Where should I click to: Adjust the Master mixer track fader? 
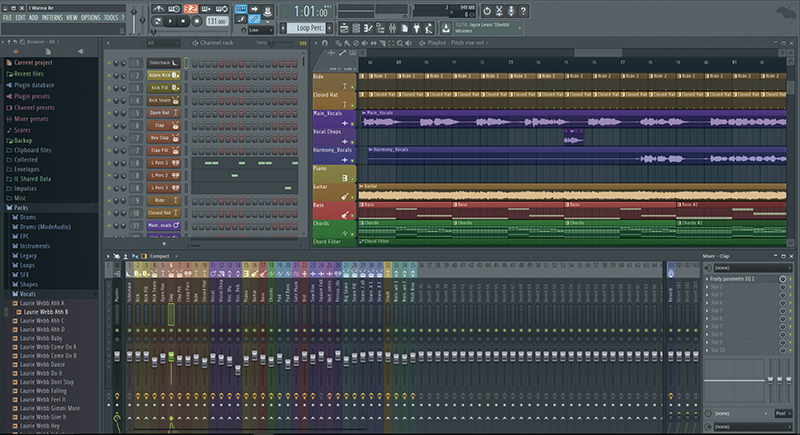[x=117, y=356]
